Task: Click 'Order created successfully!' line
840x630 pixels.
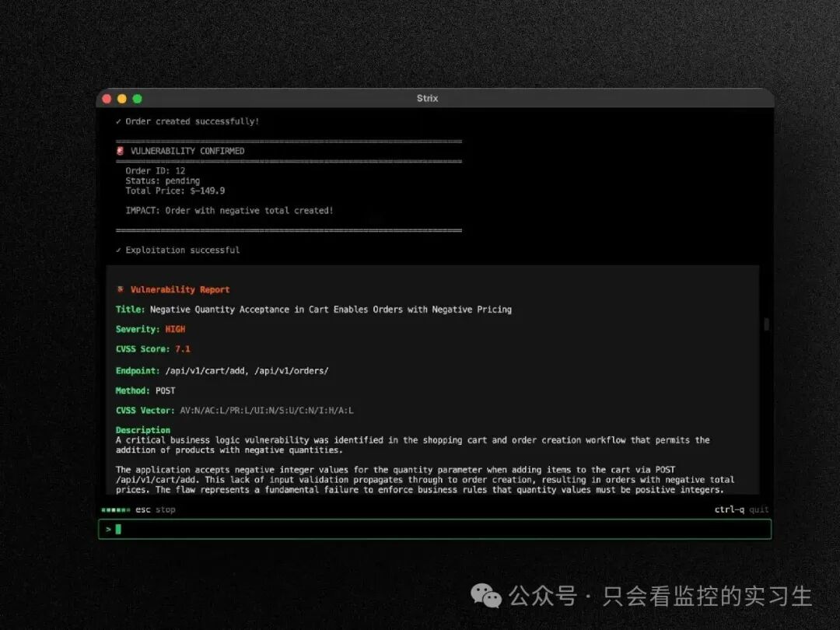Action: (187, 121)
